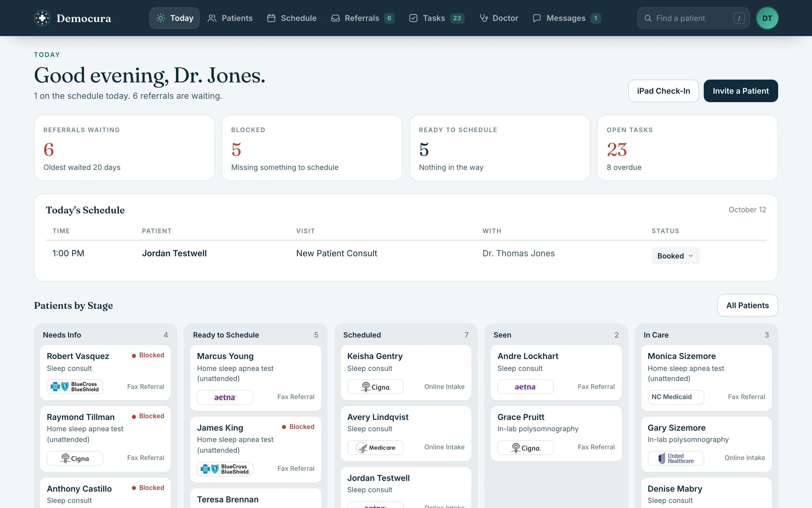Click NC Medicaid badge on Monica Sizemore card
The height and width of the screenshot is (508, 812).
[676, 397]
